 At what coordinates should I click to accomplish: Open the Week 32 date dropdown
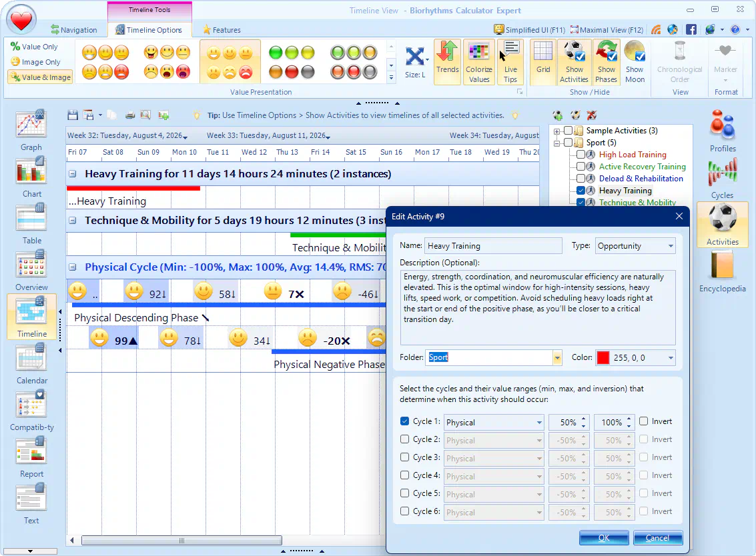(185, 137)
